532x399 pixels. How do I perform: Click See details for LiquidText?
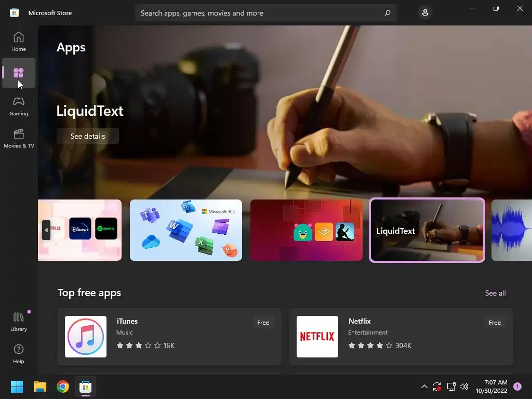click(x=87, y=136)
